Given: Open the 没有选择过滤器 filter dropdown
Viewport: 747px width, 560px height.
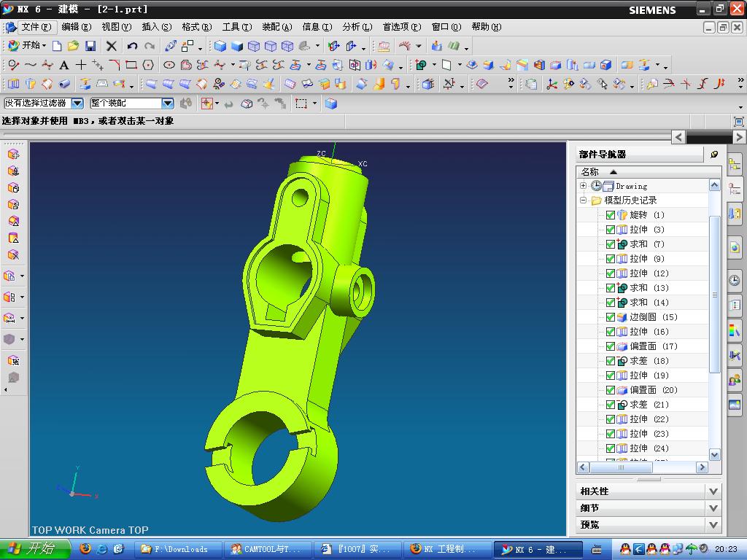Looking at the screenshot, I should tap(77, 104).
